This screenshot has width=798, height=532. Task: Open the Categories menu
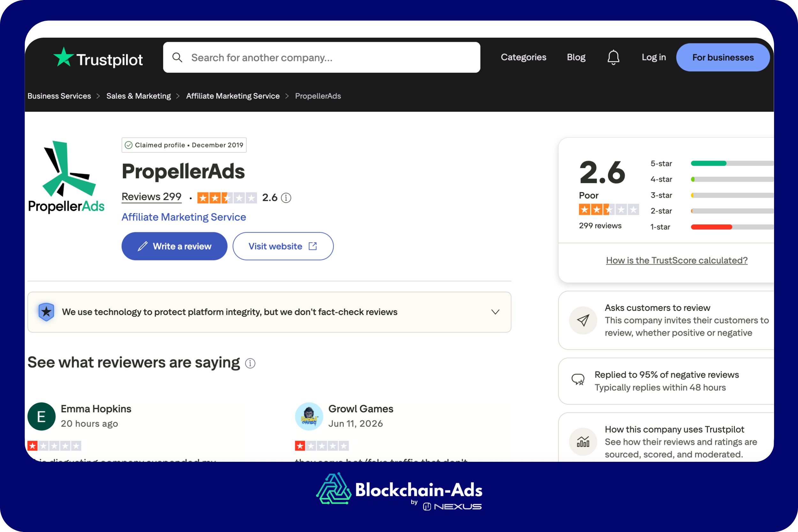(523, 57)
